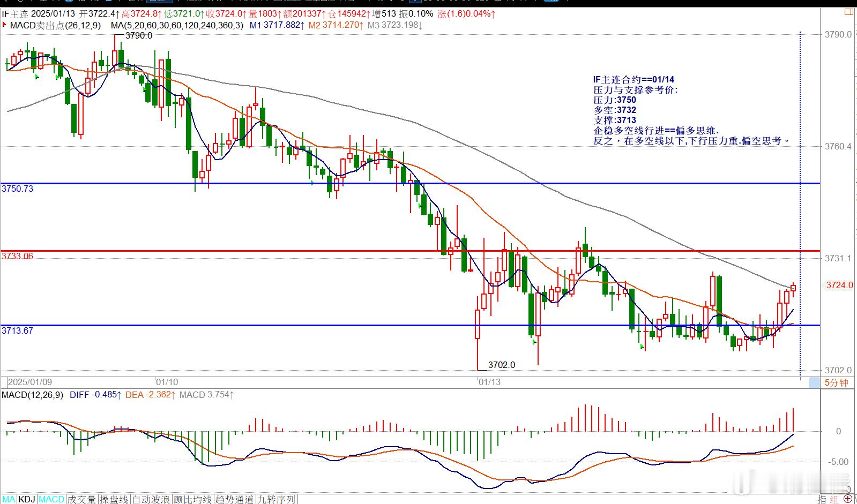Click the 01/13 date marker
This screenshot has height=504, width=857.
point(489,382)
